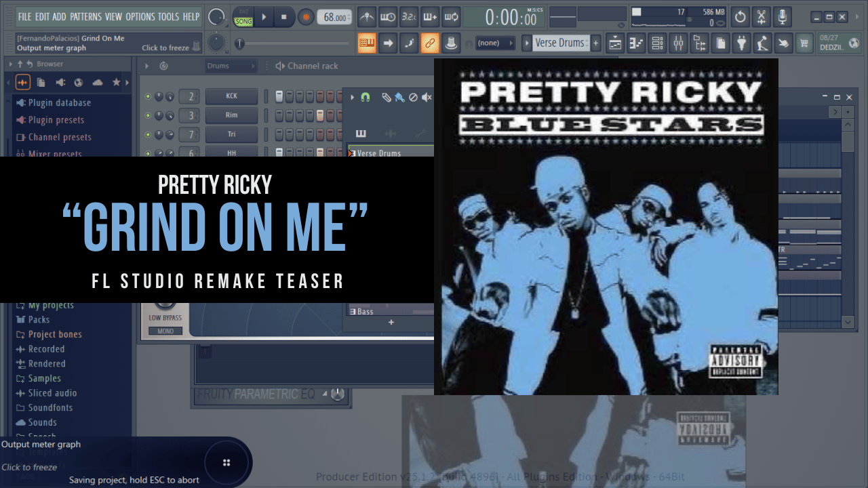Screen dimensions: 868x488
Task: Click the tempo field showing 68.000
Action: coord(334,18)
